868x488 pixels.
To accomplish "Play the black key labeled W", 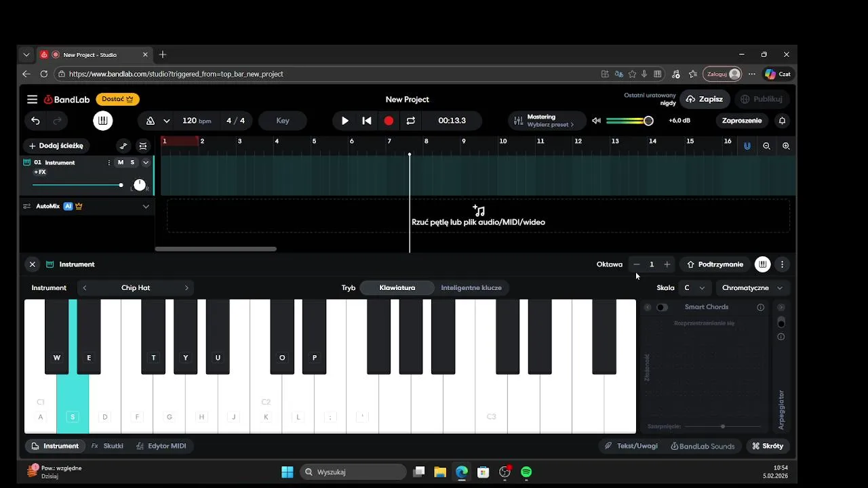I will click(x=57, y=337).
